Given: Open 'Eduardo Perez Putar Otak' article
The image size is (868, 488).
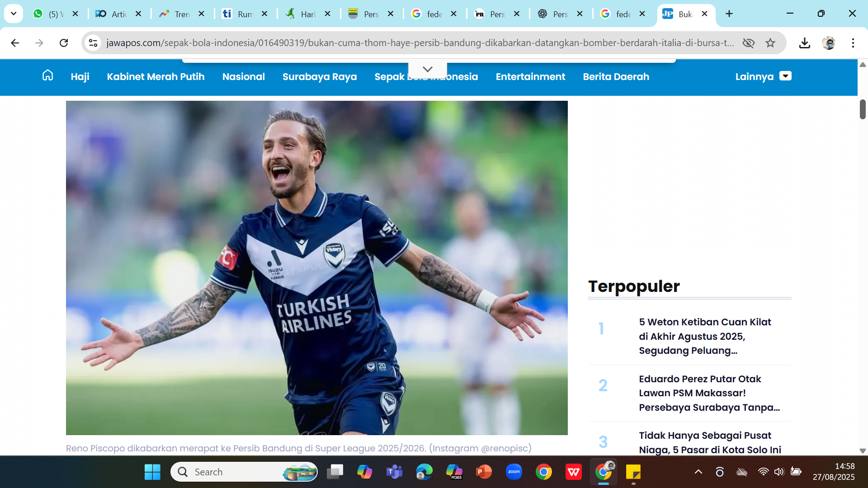Looking at the screenshot, I should tap(710, 393).
